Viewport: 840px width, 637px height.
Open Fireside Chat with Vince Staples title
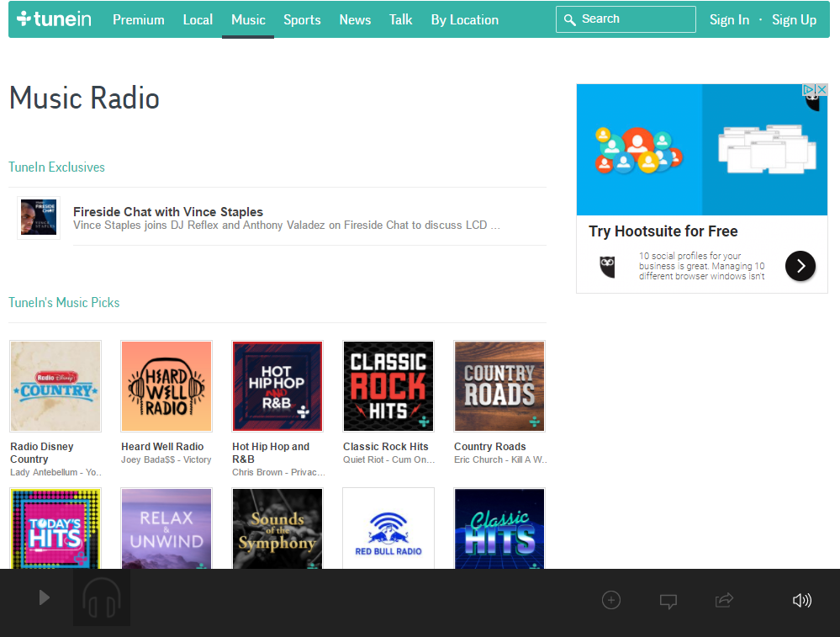click(x=168, y=212)
